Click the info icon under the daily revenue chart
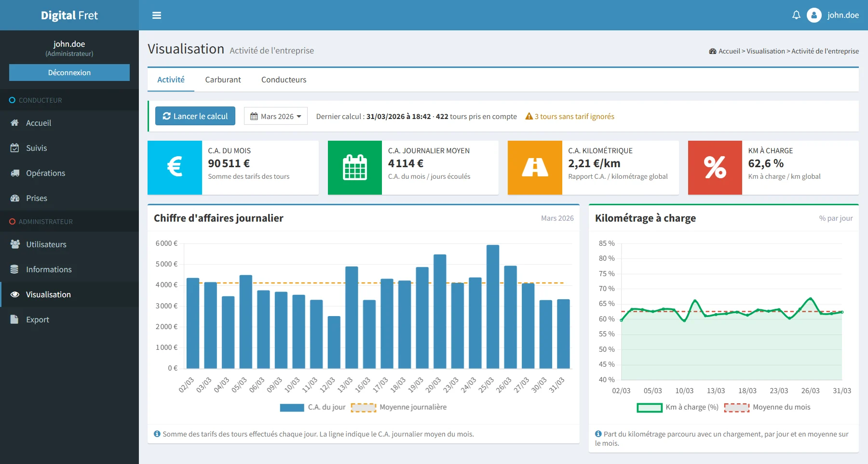Image resolution: width=868 pixels, height=464 pixels. (157, 434)
